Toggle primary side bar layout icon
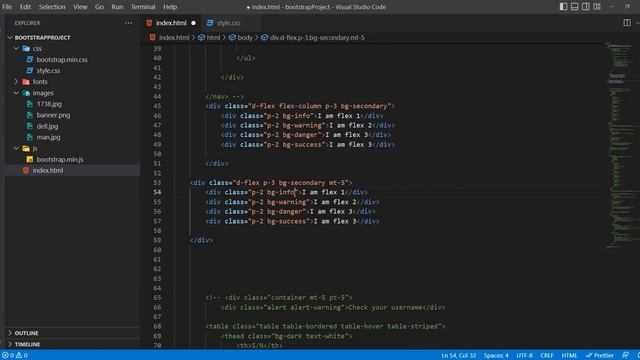The image size is (640, 360). pyautogui.click(x=563, y=7)
